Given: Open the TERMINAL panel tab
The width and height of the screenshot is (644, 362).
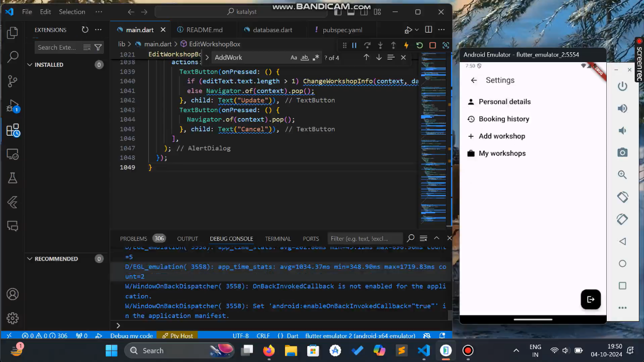Looking at the screenshot, I should coord(278,239).
